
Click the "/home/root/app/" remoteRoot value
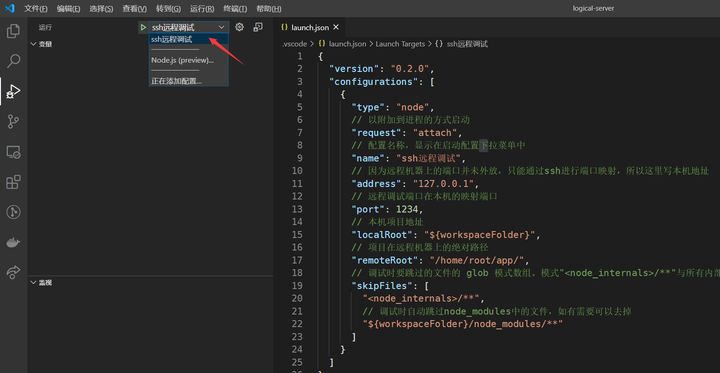tap(477, 260)
